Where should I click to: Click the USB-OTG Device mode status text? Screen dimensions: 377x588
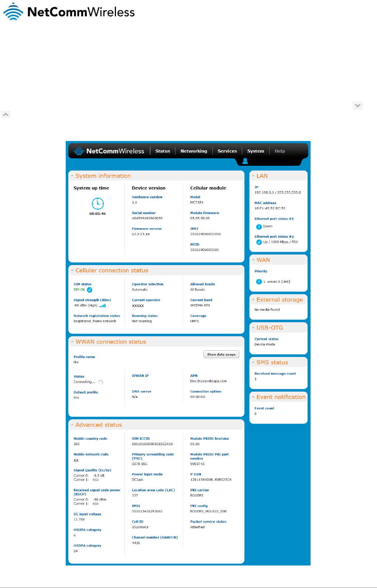click(265, 344)
